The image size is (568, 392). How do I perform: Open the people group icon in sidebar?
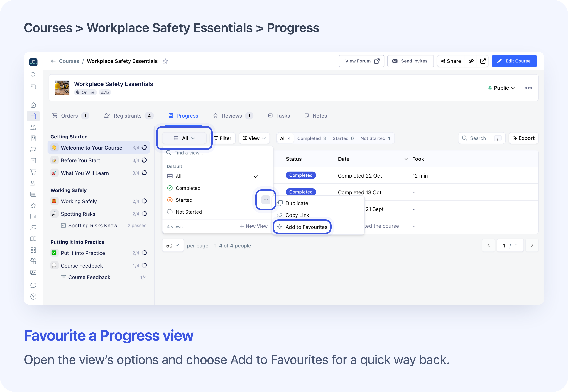pos(33,127)
